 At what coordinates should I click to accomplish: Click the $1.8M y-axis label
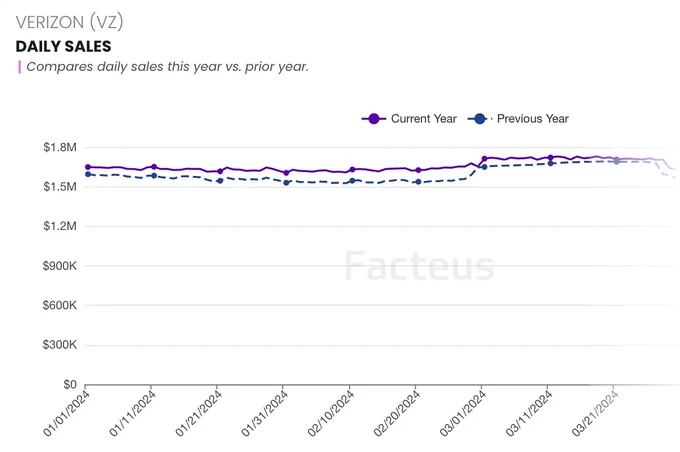click(x=60, y=147)
